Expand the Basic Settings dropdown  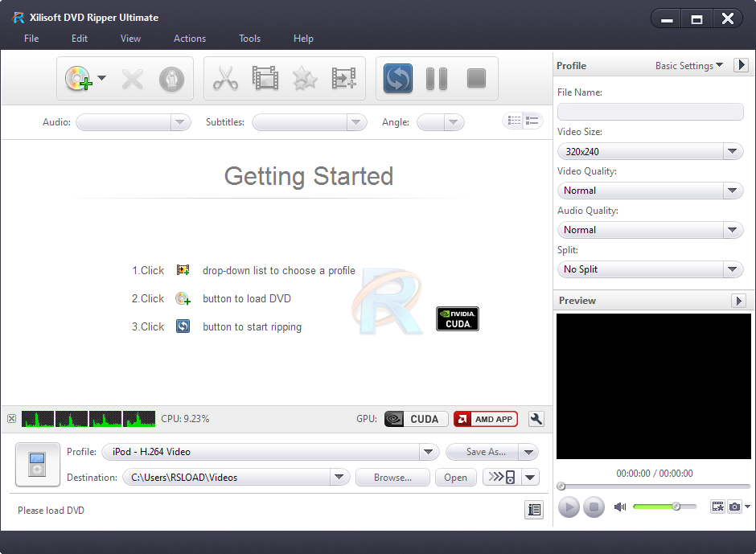click(x=689, y=66)
